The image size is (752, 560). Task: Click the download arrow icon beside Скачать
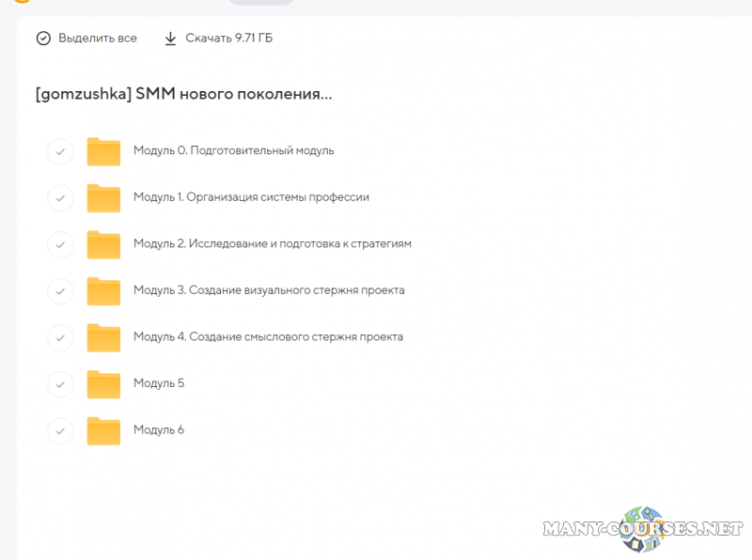171,38
